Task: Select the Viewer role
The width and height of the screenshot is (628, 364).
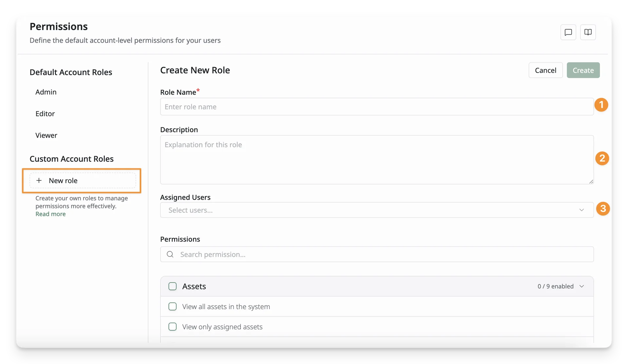Action: coord(46,135)
